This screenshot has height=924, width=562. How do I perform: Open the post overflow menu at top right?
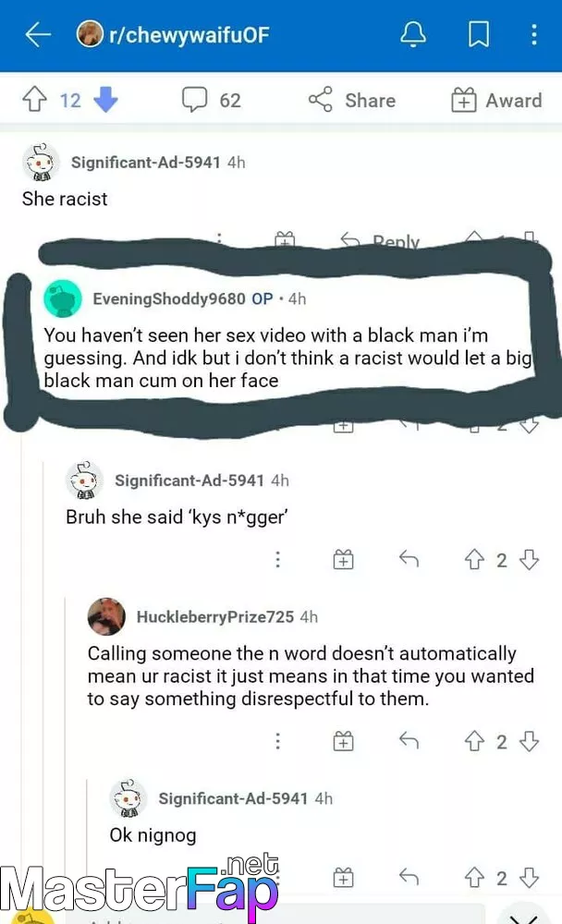click(x=533, y=35)
